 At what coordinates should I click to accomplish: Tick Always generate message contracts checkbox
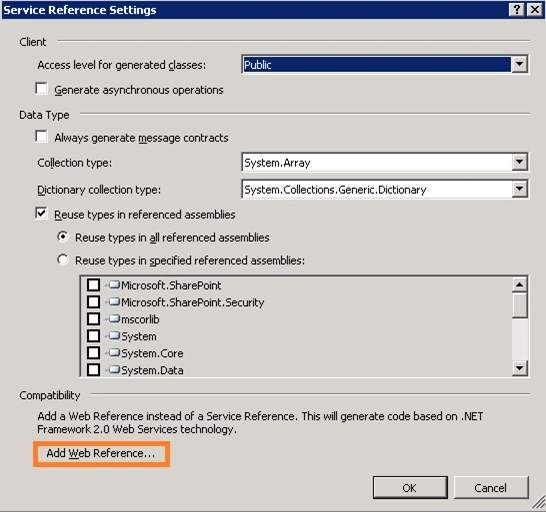pyautogui.click(x=41, y=136)
